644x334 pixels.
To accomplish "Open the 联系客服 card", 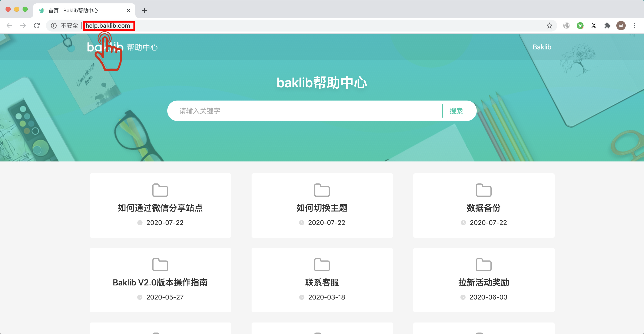I will click(322, 280).
